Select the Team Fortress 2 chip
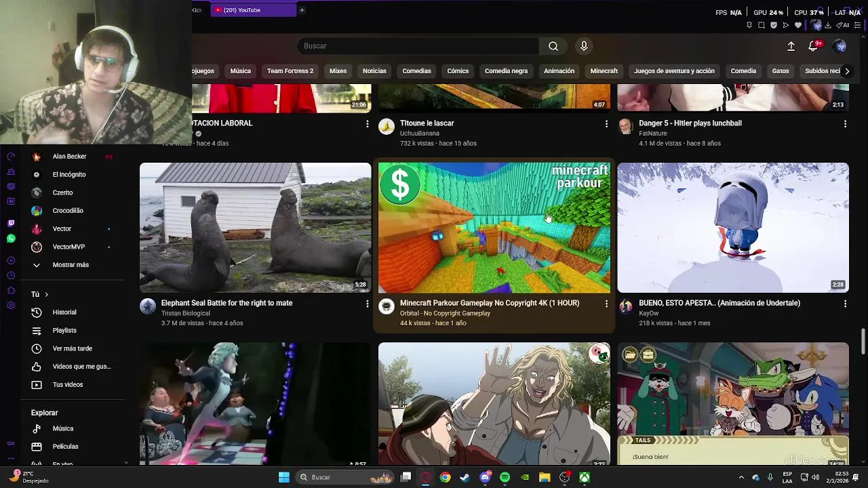The height and width of the screenshot is (488, 868). click(x=290, y=71)
